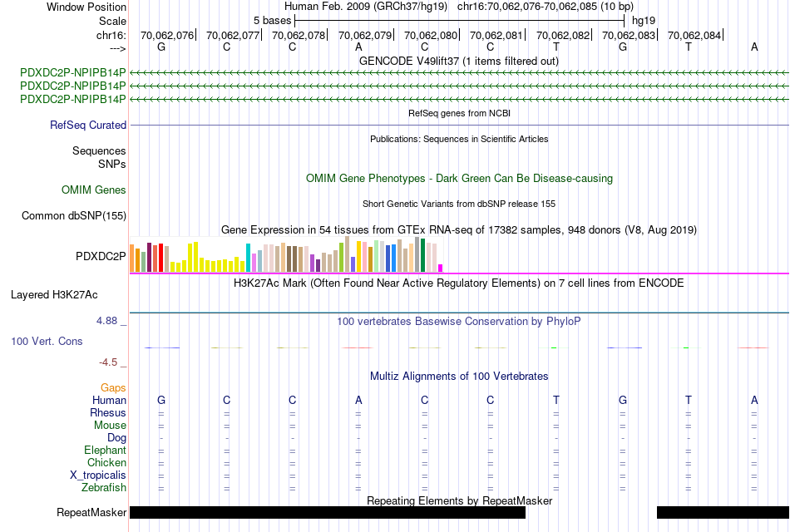Click the -4.5 PhyloP lower scale value
The width and height of the screenshot is (790, 532).
pyautogui.click(x=108, y=362)
